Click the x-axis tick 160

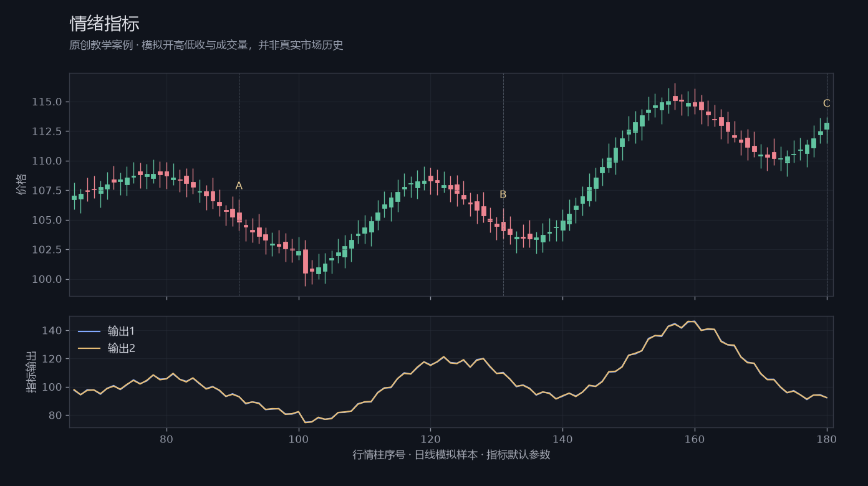pos(695,439)
